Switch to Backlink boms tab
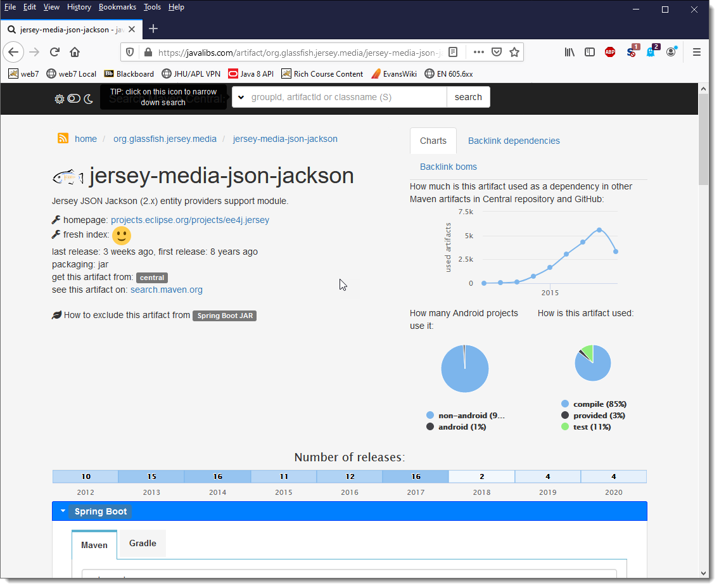This screenshot has height=588, width=719. click(x=448, y=167)
